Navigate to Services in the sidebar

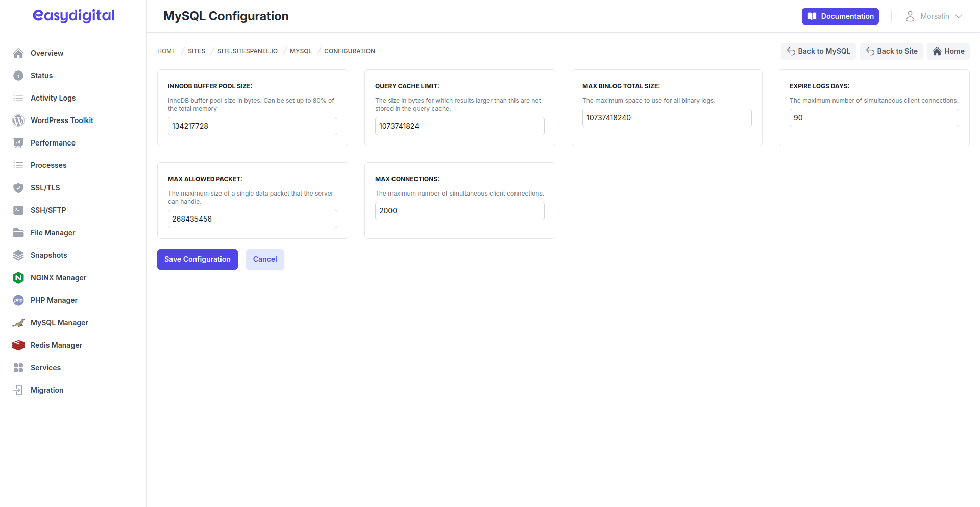click(45, 368)
